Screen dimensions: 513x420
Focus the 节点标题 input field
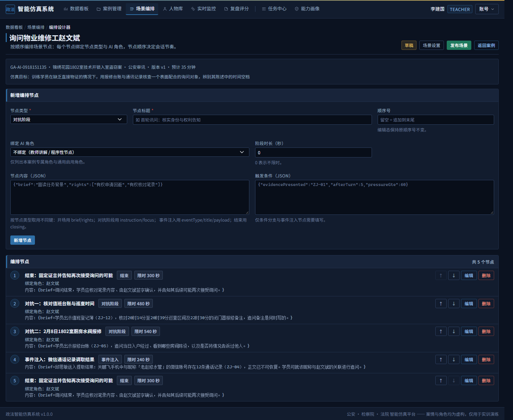coord(252,120)
